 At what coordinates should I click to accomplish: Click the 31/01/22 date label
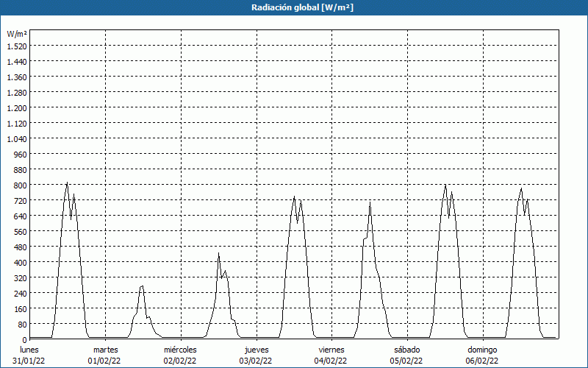[29, 361]
